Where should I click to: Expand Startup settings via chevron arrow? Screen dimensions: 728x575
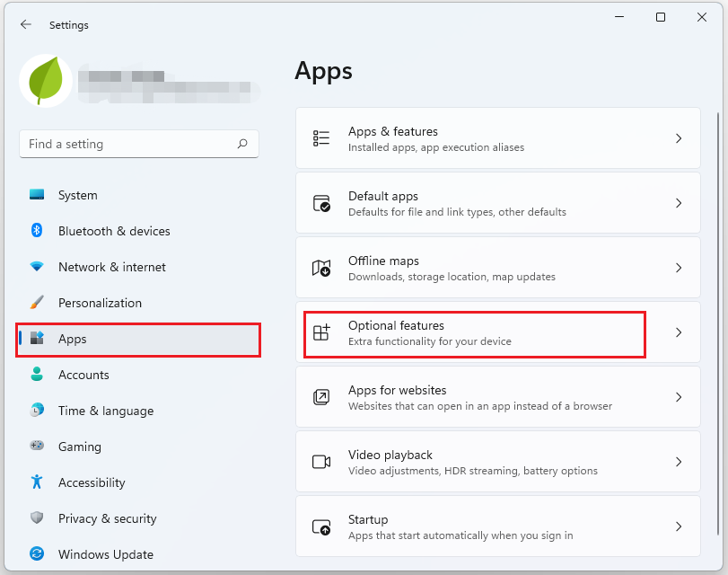pyautogui.click(x=679, y=526)
